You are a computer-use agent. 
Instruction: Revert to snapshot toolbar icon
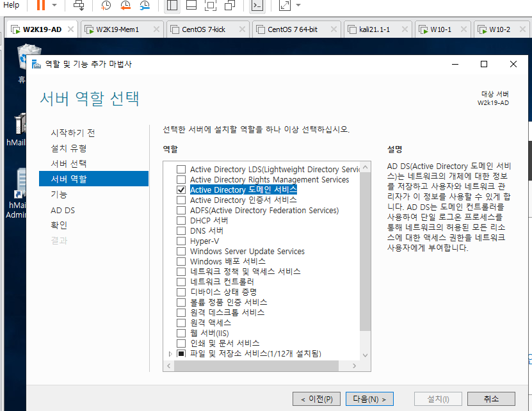point(125,5)
